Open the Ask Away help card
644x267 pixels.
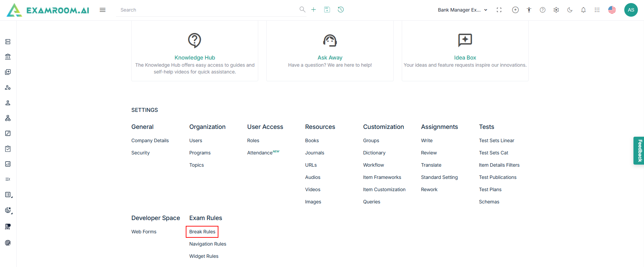click(x=330, y=51)
